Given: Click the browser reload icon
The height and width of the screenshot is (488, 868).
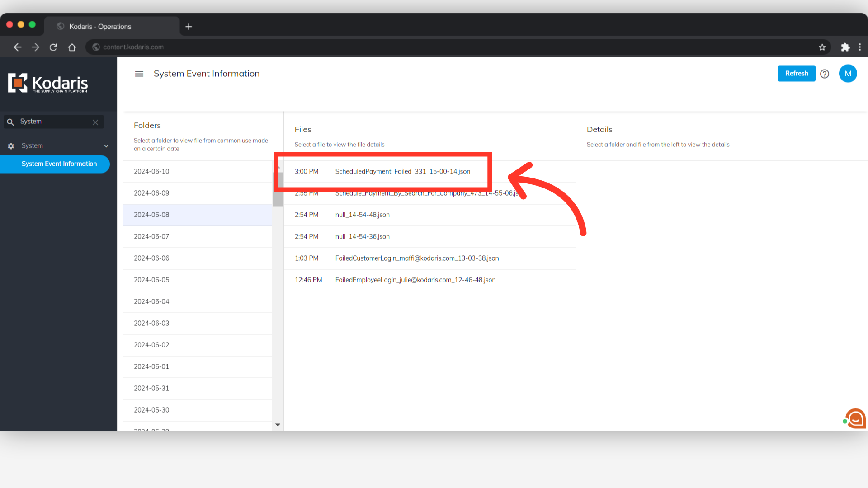Looking at the screenshot, I should [x=53, y=47].
